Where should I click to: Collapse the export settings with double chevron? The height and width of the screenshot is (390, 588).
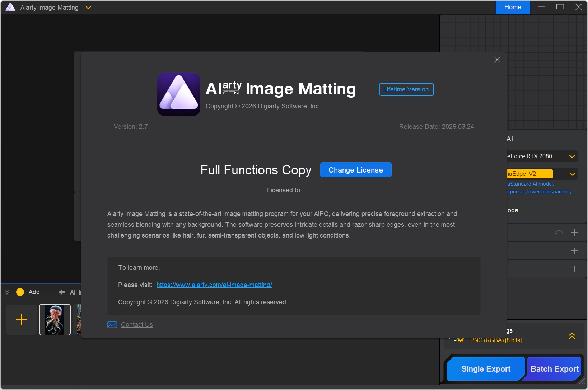coord(572,336)
